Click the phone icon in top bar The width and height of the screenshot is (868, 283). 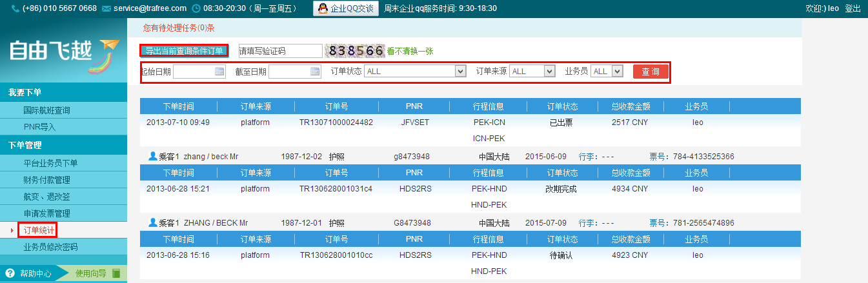point(15,8)
